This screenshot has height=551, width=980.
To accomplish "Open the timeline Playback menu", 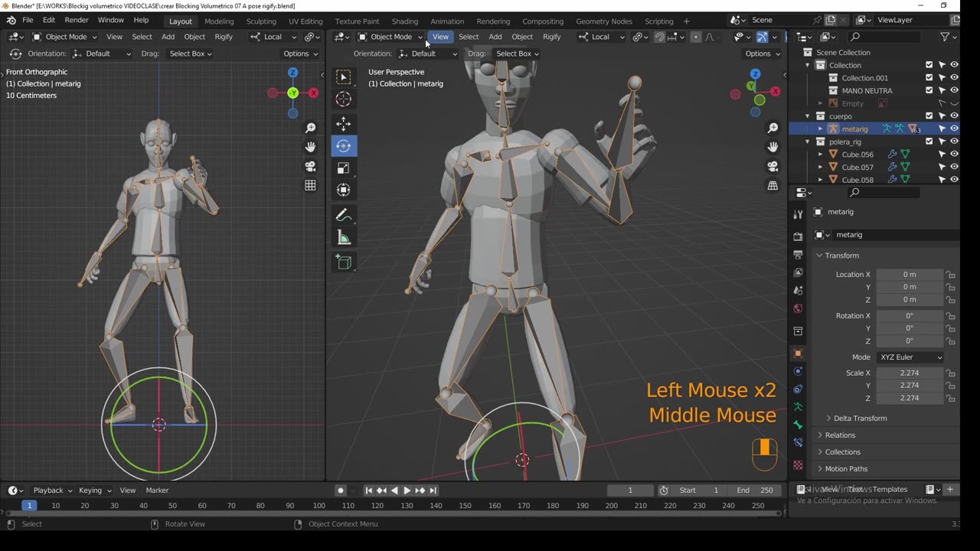I will [52, 491].
